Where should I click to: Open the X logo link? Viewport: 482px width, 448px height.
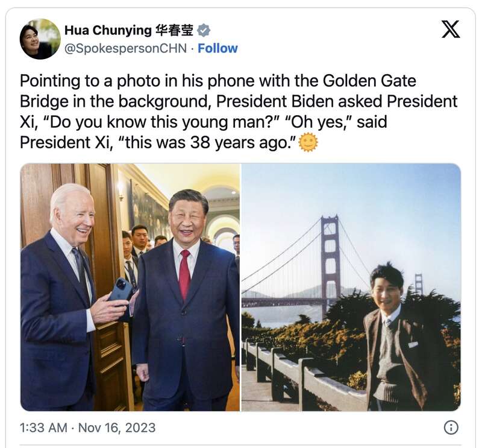pos(451,29)
